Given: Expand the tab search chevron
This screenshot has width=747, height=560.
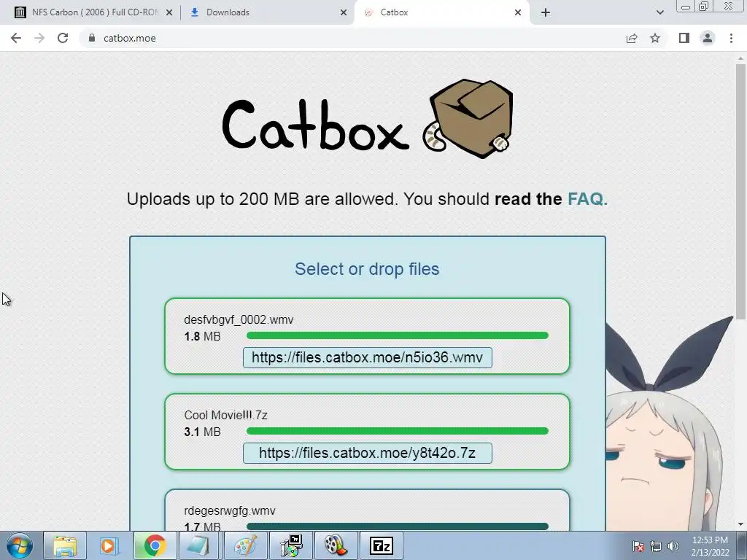Looking at the screenshot, I should coord(659,12).
